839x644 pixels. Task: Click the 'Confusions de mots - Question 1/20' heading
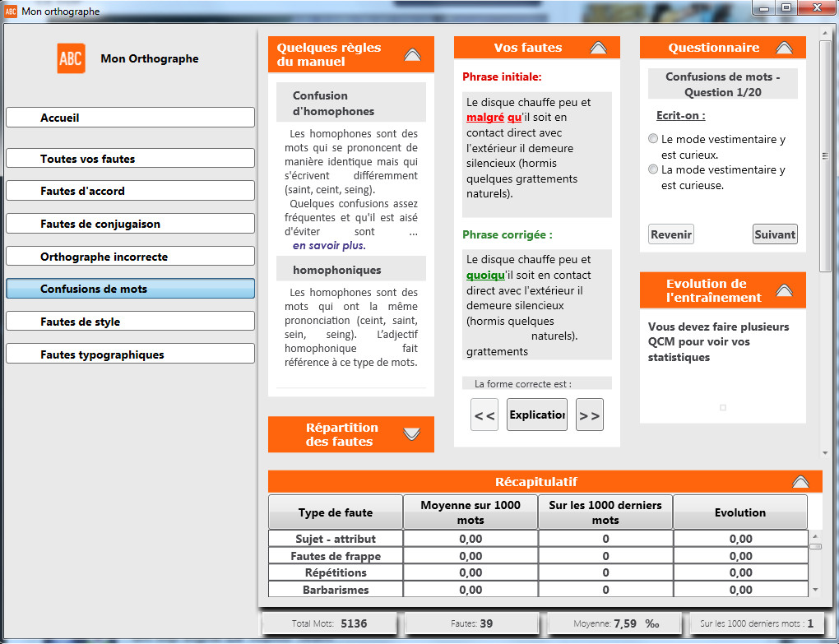coord(722,84)
